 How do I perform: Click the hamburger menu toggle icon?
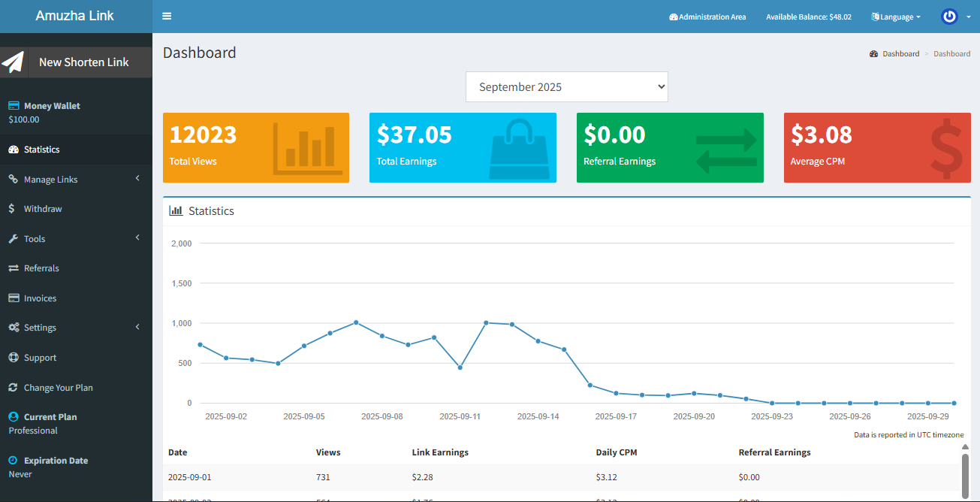tap(167, 17)
